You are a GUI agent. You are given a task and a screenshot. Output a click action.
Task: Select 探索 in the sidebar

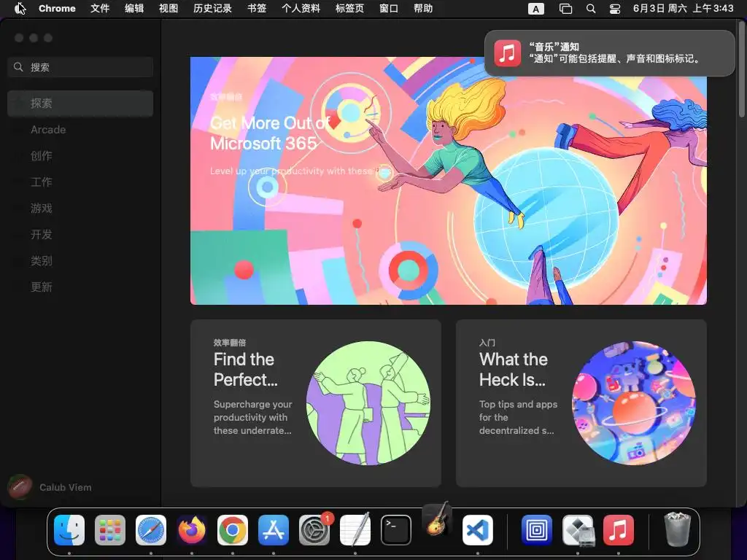pyautogui.click(x=80, y=104)
